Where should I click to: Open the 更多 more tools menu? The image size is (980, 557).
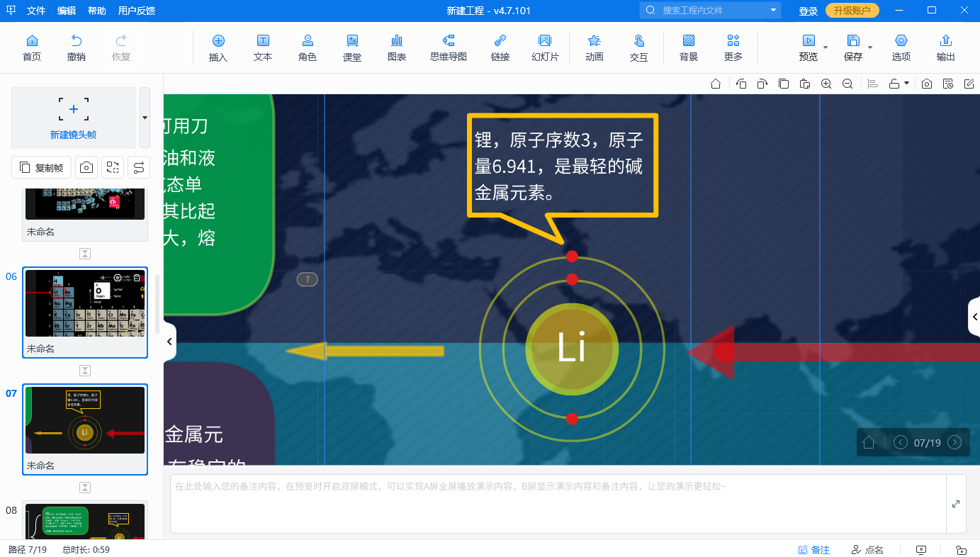point(733,47)
